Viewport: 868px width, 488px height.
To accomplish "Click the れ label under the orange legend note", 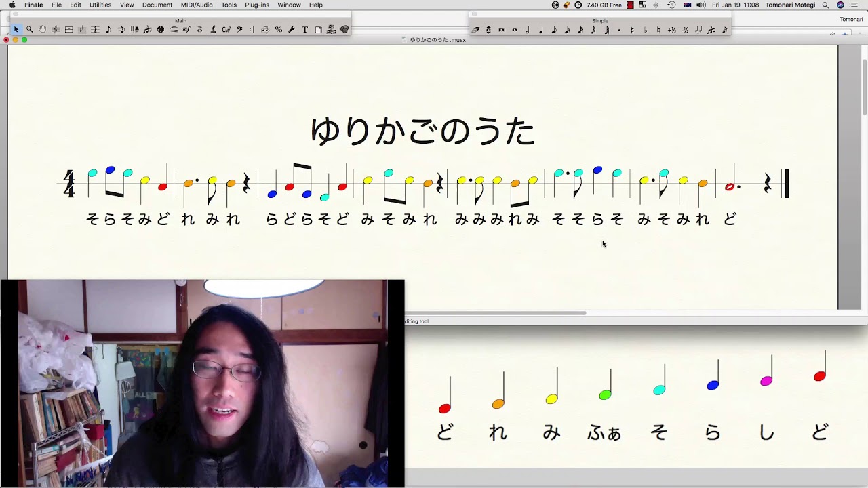I will point(498,432).
